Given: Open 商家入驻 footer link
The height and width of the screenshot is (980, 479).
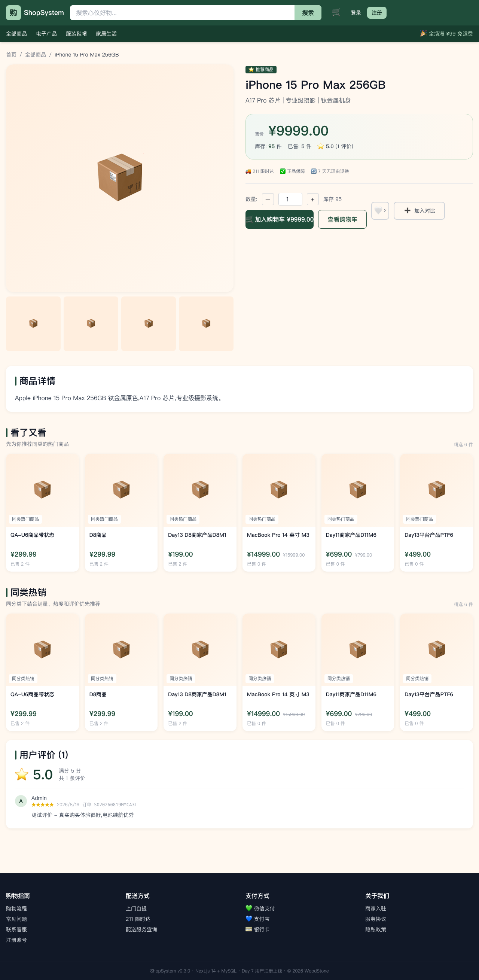Looking at the screenshot, I should click(x=375, y=908).
